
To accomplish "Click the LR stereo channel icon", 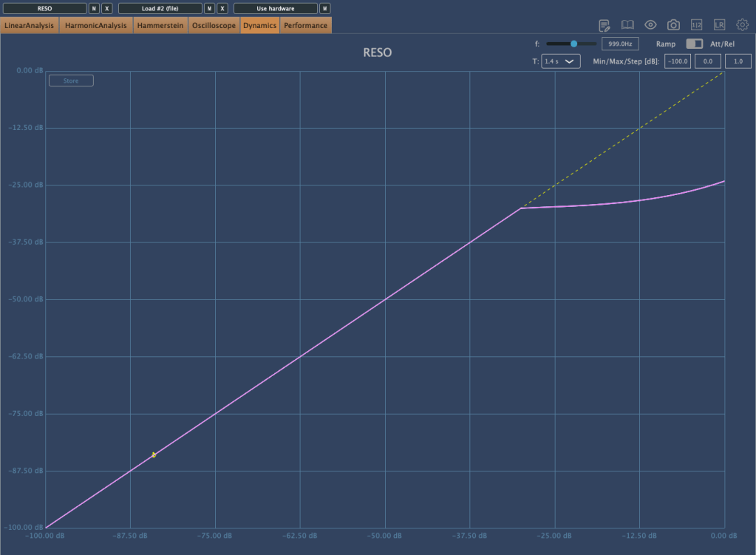I will (719, 25).
